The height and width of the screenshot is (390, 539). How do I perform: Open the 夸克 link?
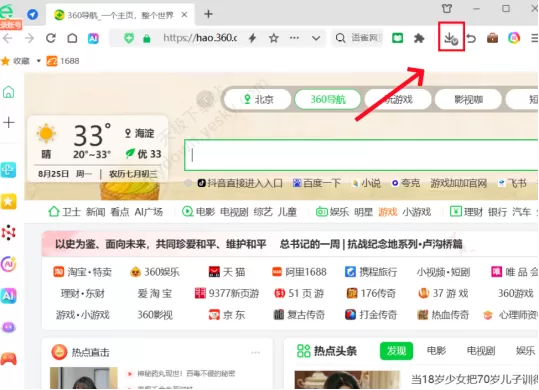coord(406,183)
